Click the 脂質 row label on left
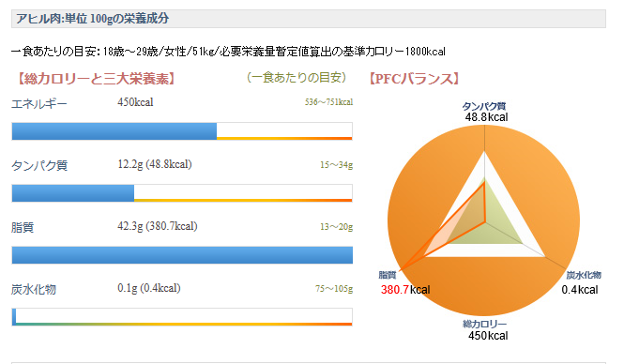Screen dimensions: 624x364 (x=23, y=228)
